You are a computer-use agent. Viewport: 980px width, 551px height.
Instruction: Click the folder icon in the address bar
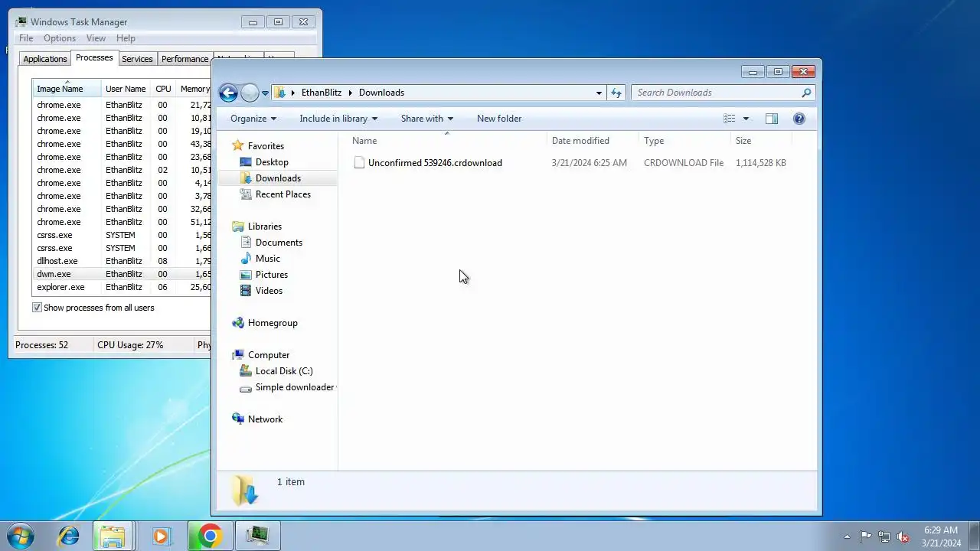(280, 93)
